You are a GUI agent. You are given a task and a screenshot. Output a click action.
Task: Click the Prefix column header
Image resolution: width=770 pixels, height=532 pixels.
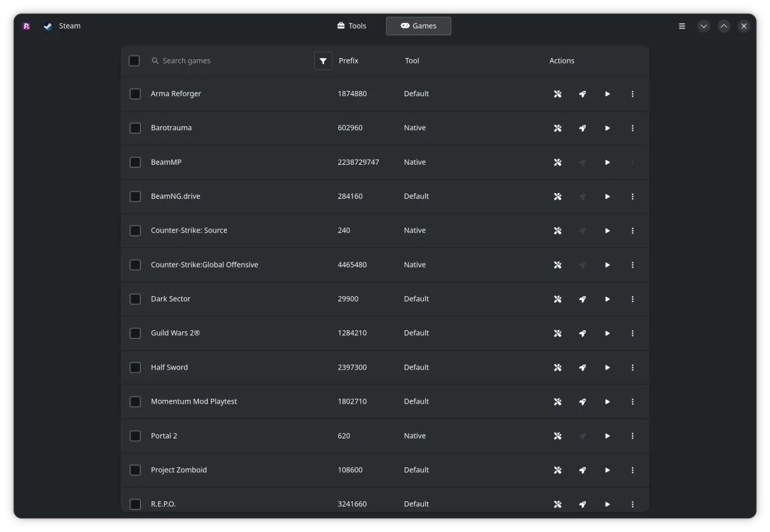(349, 60)
